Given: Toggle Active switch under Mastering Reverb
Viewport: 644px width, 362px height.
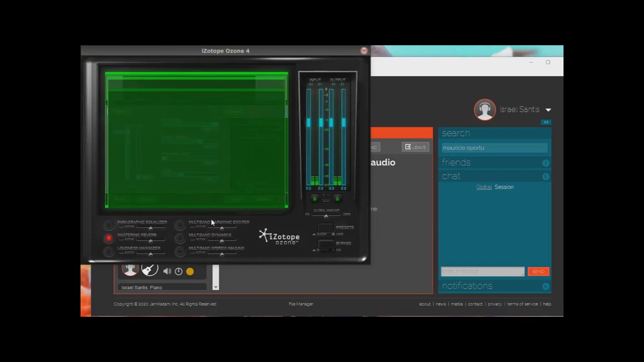Looking at the screenshot, I should tap(126, 240).
